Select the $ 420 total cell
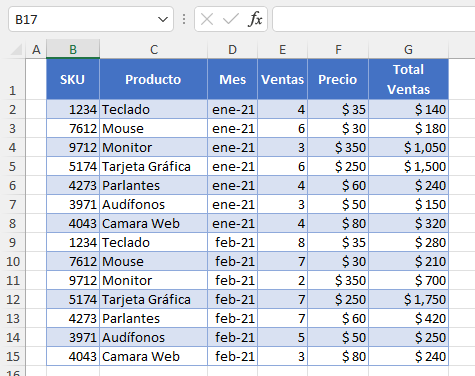 pyautogui.click(x=408, y=318)
